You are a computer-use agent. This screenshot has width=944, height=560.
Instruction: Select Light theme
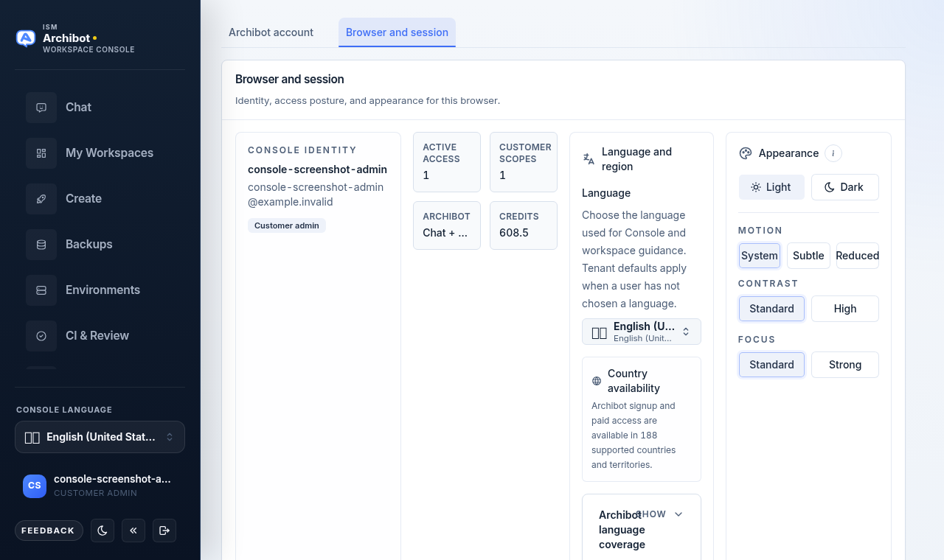[771, 187]
